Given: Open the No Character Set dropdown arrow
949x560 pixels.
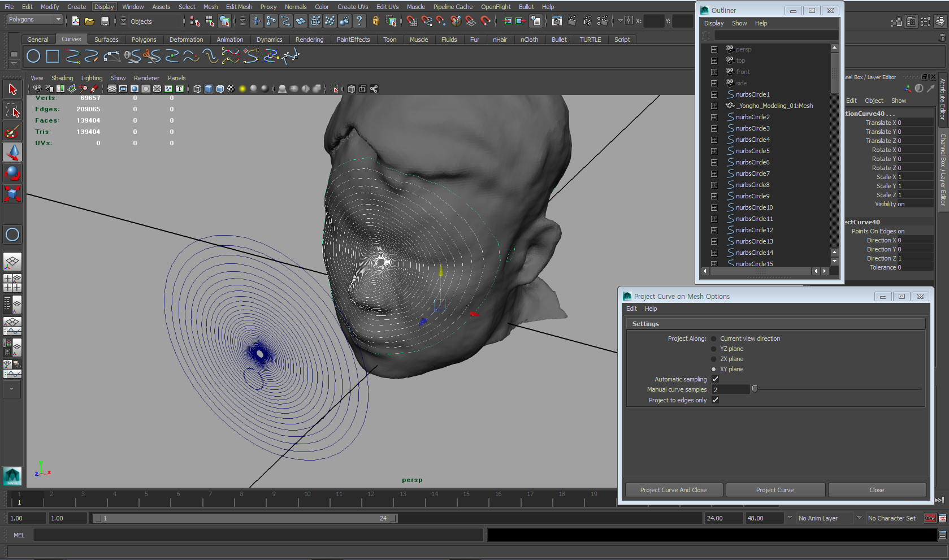Looking at the screenshot, I should [859, 518].
